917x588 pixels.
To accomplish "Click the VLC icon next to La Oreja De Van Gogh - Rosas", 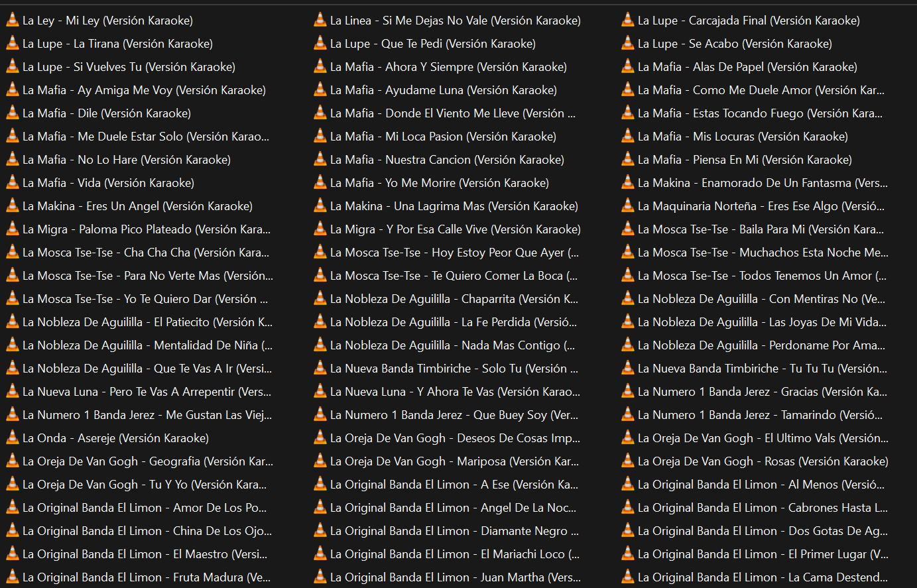I will pyautogui.click(x=627, y=461).
